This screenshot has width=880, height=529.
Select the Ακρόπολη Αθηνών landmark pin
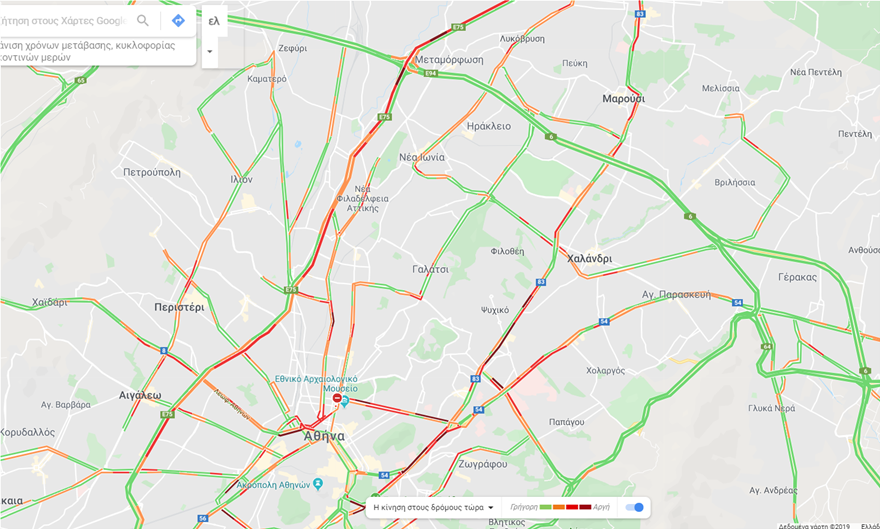[318, 484]
